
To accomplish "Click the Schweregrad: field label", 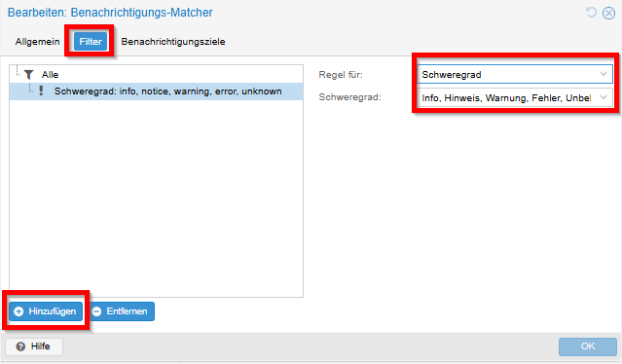I will click(349, 97).
